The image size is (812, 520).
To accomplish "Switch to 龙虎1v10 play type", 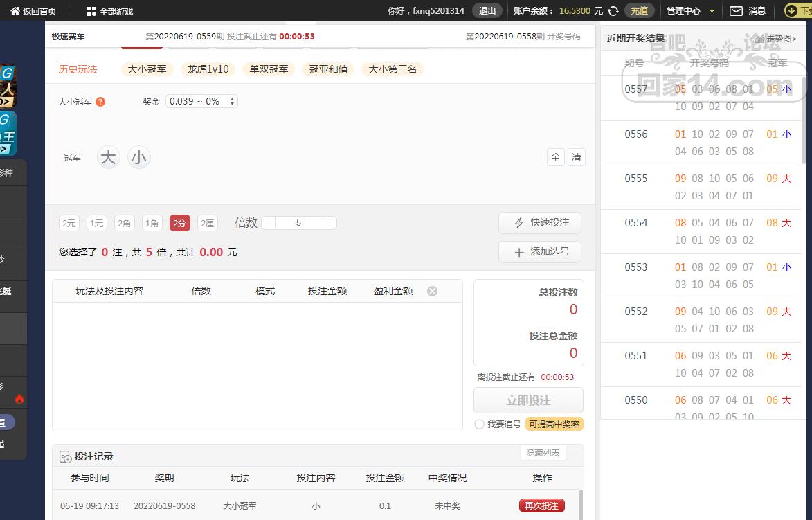I will [208, 69].
